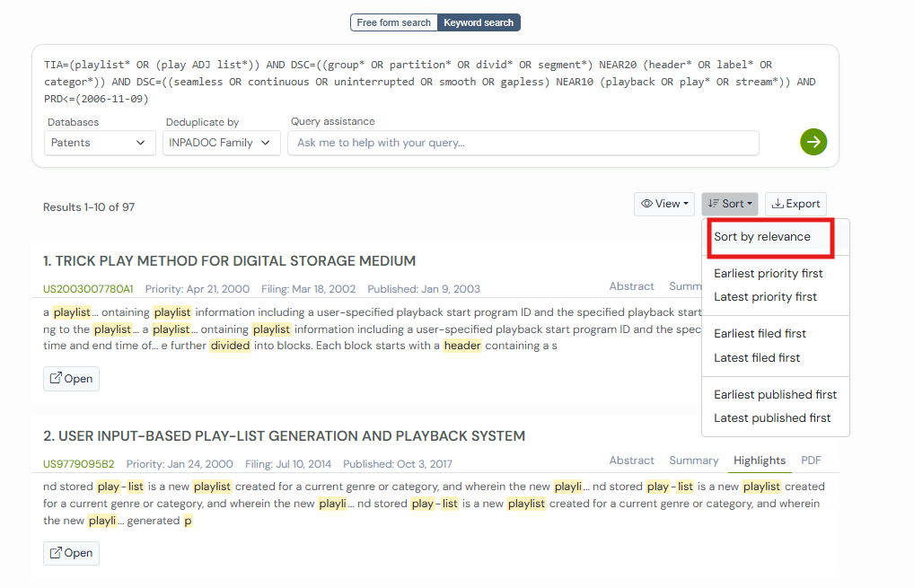This screenshot has height=588, width=914.
Task: Open the Databases dropdown showing Patents
Action: point(99,142)
